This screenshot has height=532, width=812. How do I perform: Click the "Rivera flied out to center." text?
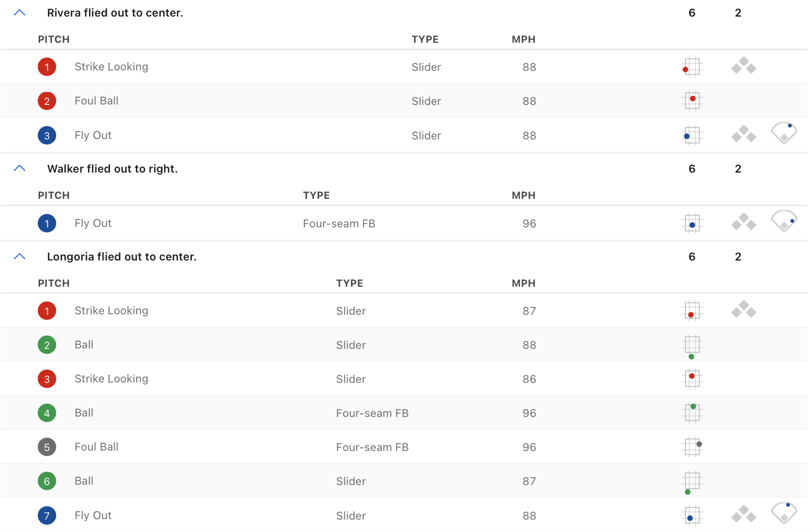point(115,13)
